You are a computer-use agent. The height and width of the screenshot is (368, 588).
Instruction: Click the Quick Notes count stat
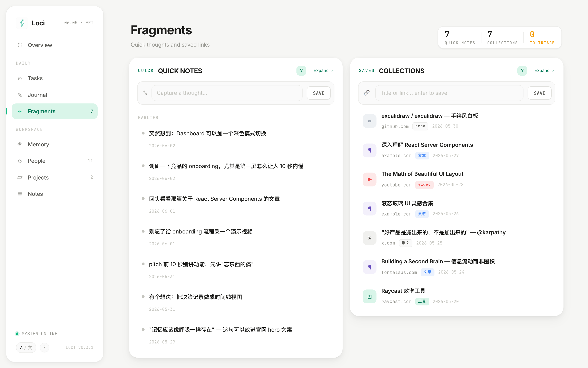[460, 37]
